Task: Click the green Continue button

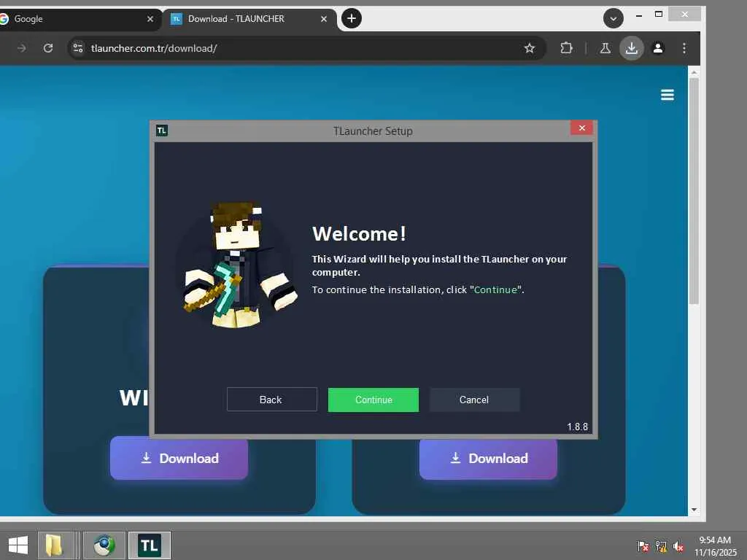Action: click(373, 400)
